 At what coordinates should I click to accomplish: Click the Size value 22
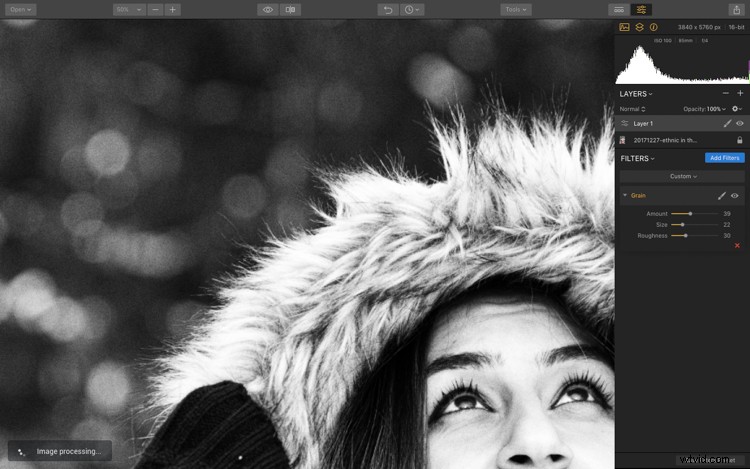coord(727,225)
